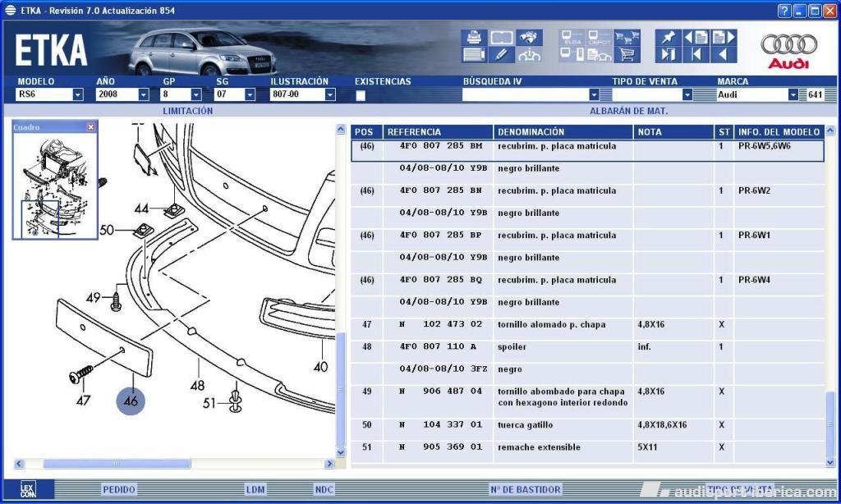Image resolution: width=841 pixels, height=504 pixels.
Task: Click diagram scroll right arrow
Action: pyautogui.click(x=329, y=464)
